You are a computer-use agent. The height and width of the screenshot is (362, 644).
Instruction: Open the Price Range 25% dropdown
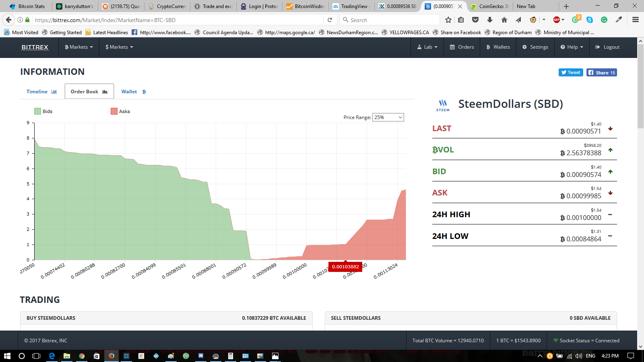pos(388,117)
